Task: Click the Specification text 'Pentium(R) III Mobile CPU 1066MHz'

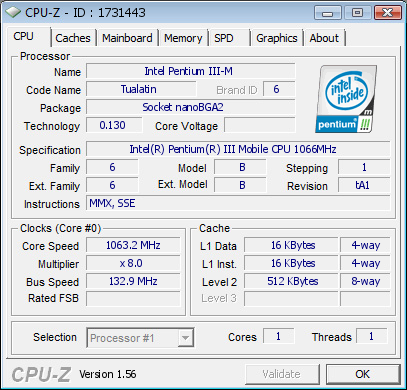Action: point(252,149)
